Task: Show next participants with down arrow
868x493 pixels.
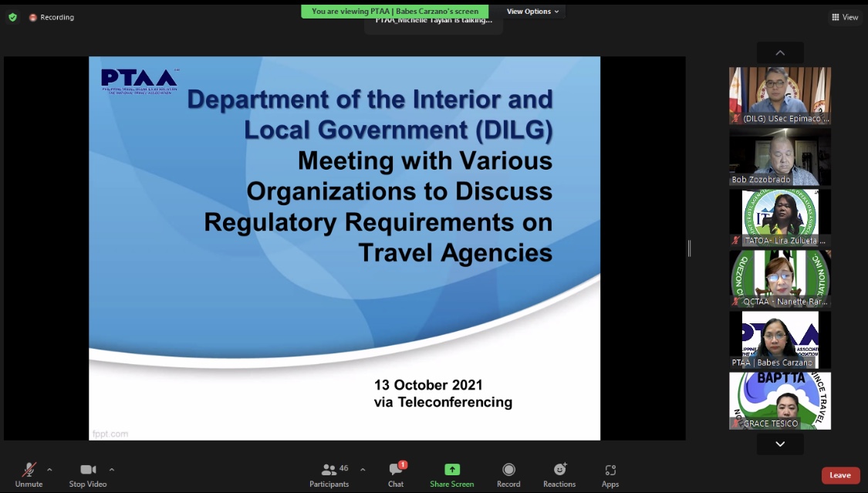Action: coord(780,444)
